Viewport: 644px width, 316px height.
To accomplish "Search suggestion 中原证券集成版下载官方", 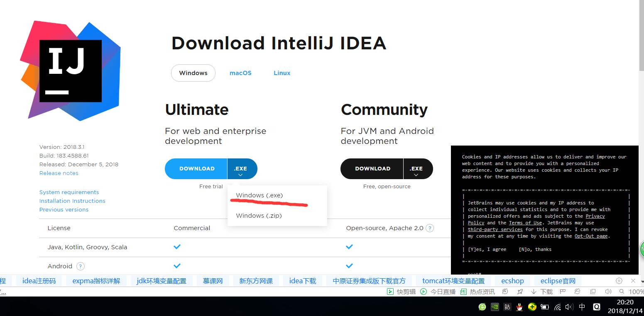I will 369,281.
